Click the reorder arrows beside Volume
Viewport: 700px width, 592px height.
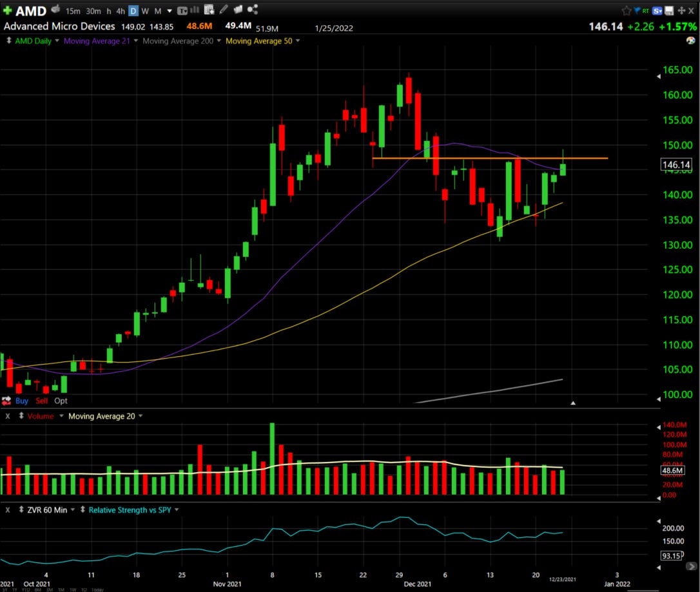point(21,415)
